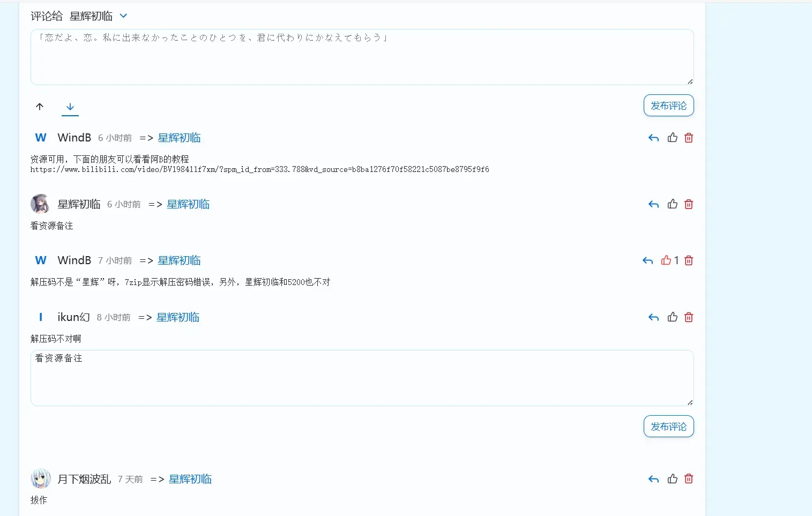Screen dimensions: 812x516
Task: Reply to 星辉初临's comment 看资源备注
Action: pos(653,204)
